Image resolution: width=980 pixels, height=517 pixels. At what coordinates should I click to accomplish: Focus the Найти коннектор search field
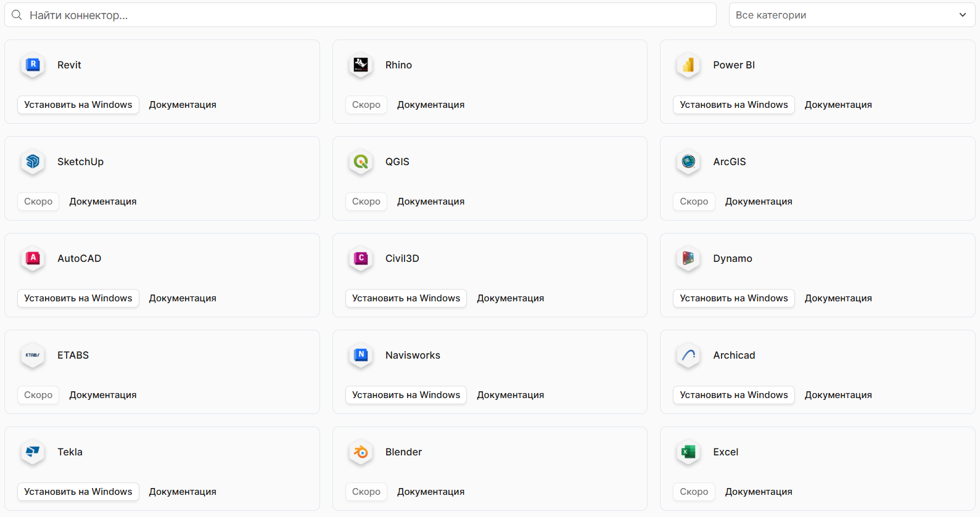360,15
